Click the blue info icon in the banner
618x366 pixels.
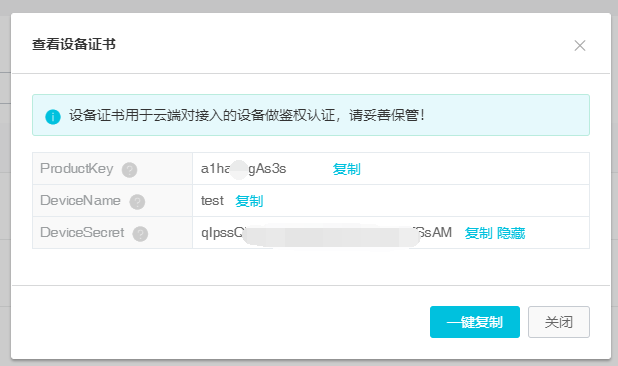click(x=53, y=117)
